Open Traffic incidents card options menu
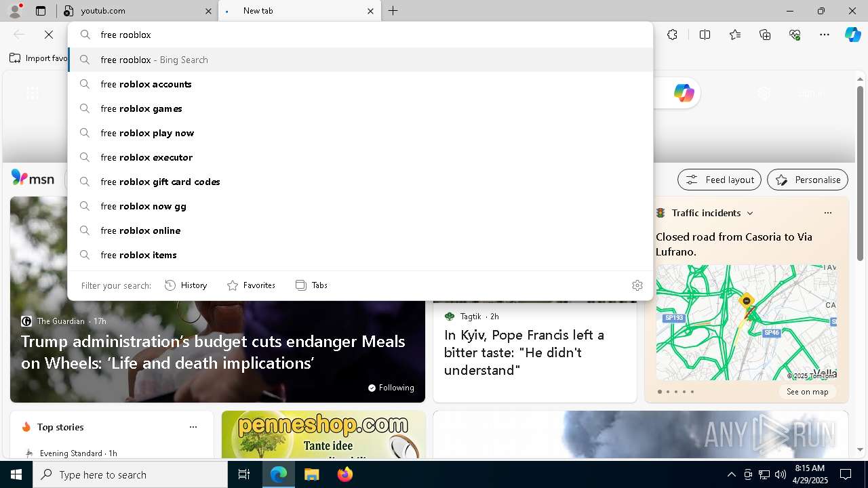The width and height of the screenshot is (868, 488). point(827,213)
